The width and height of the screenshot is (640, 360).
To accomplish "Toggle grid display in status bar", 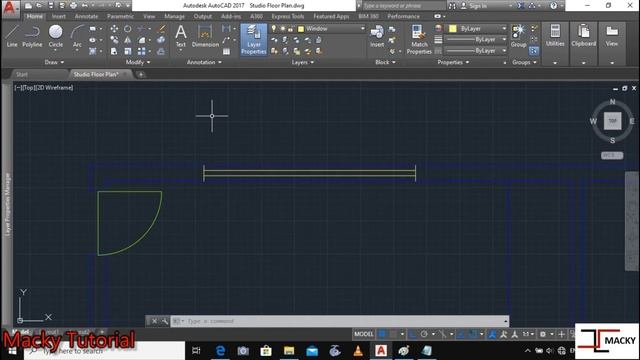I will tap(382, 334).
